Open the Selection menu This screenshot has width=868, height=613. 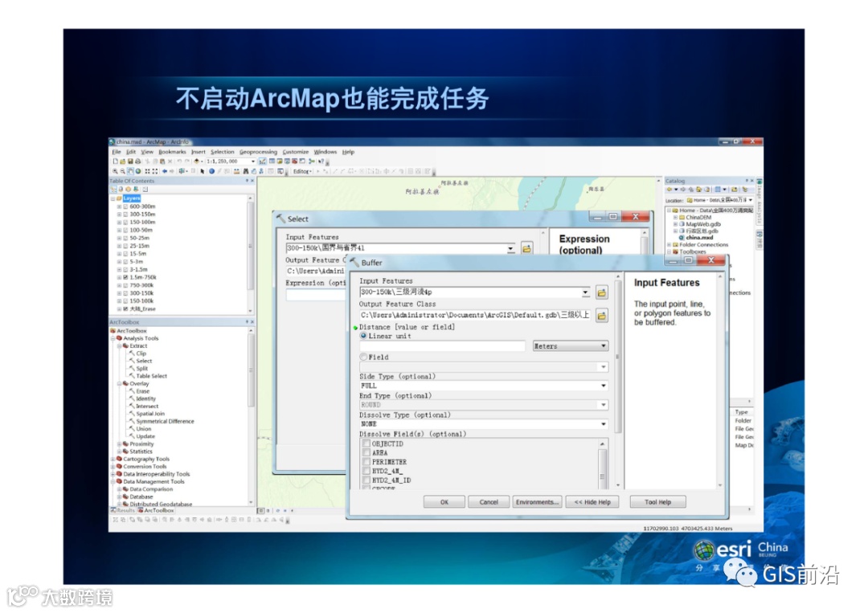click(222, 152)
